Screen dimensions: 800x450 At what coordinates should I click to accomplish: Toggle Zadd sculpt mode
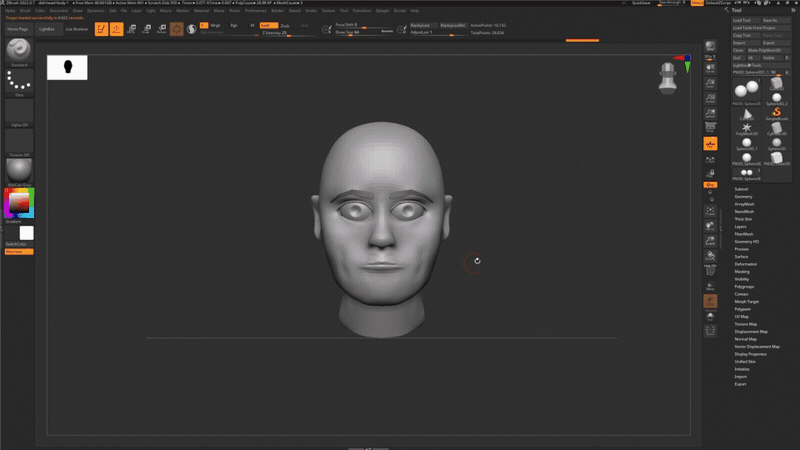coord(269,25)
